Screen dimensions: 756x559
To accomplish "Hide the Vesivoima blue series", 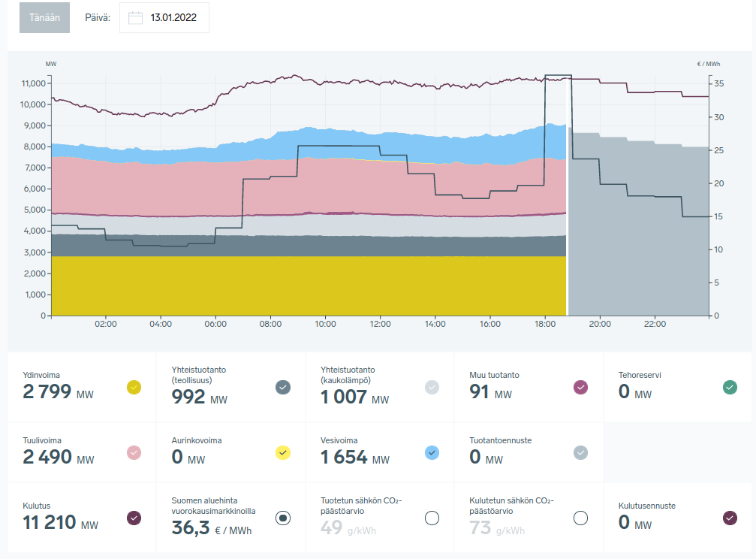I will pos(432,452).
